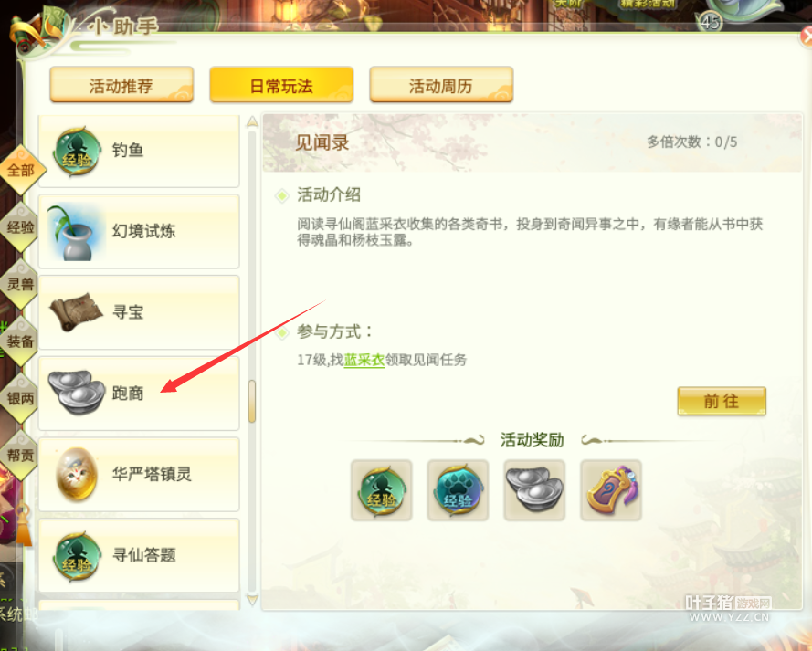Select the 日常玩法 tab
Viewport: 812px width, 651px height.
tap(281, 85)
